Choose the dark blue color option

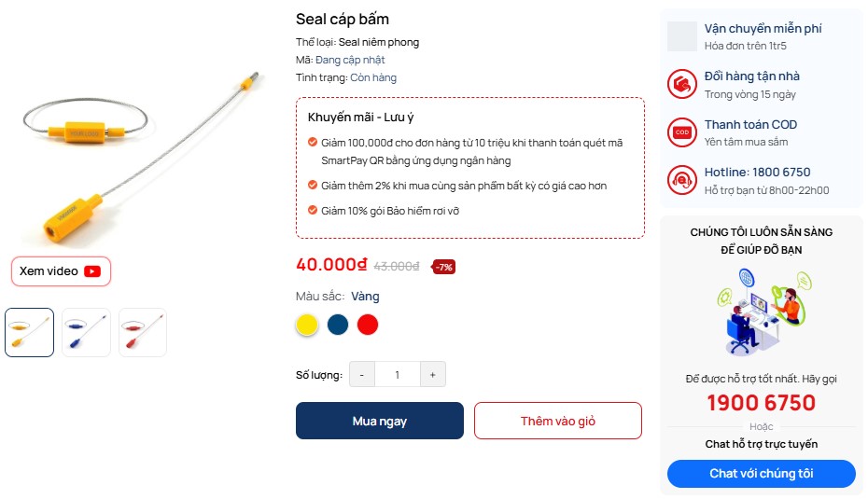coord(338,325)
